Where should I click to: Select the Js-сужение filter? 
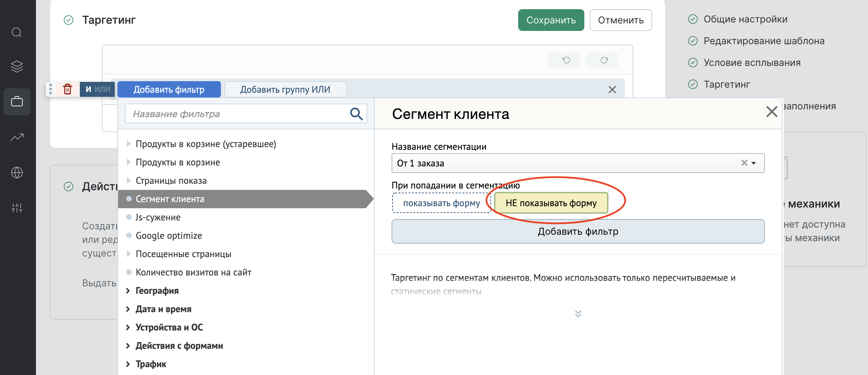coord(158,217)
